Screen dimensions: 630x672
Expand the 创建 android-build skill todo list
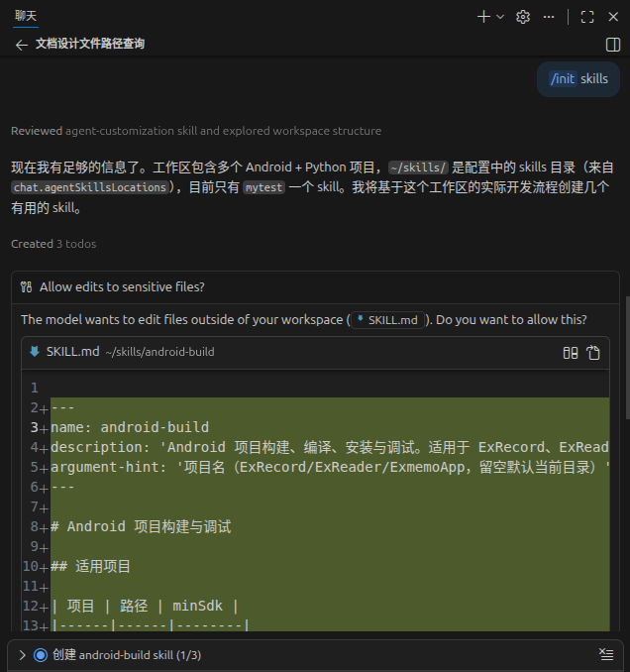coord(23,655)
